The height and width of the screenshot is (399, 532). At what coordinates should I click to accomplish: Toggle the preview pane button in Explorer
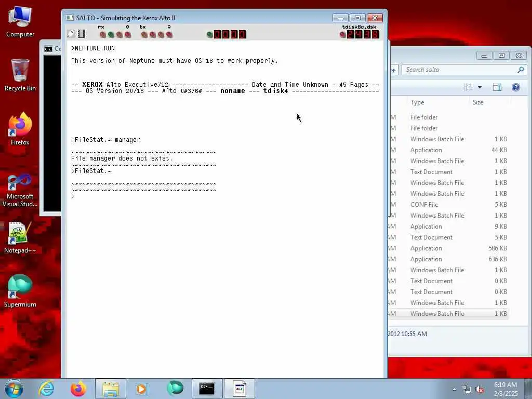[497, 87]
